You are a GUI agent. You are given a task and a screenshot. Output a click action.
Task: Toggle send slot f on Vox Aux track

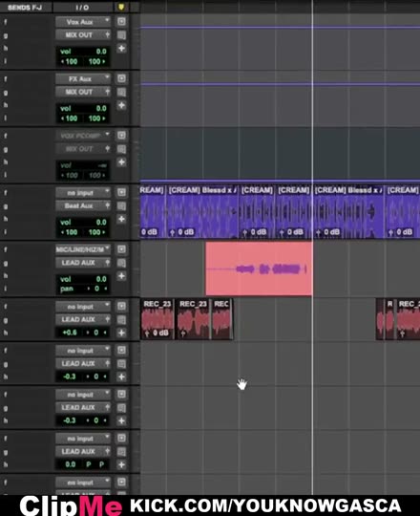[x=6, y=22]
